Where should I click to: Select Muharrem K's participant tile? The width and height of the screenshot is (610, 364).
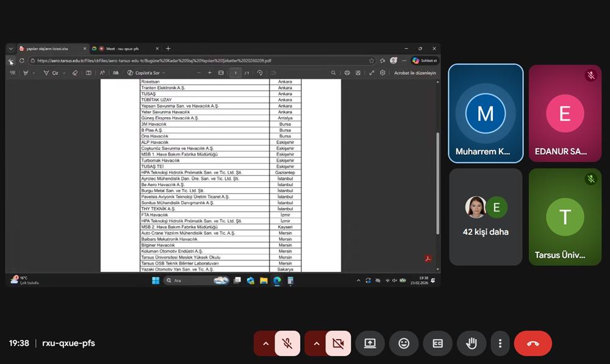click(486, 113)
